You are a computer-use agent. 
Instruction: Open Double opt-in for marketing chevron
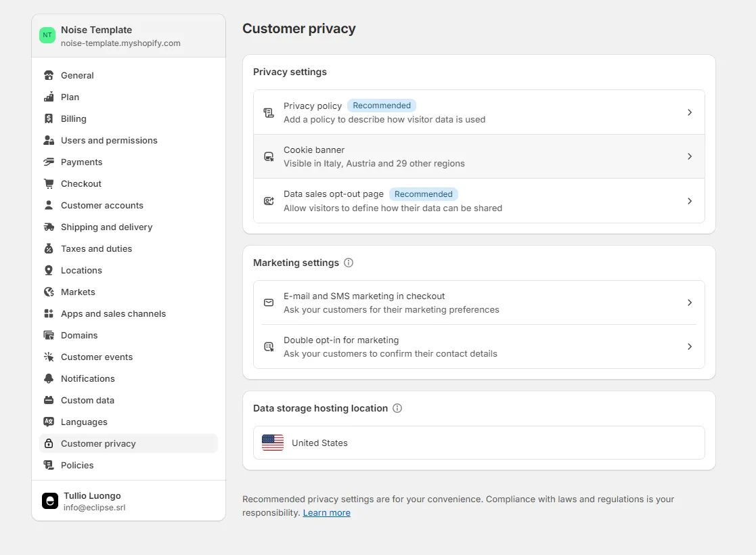coord(690,347)
